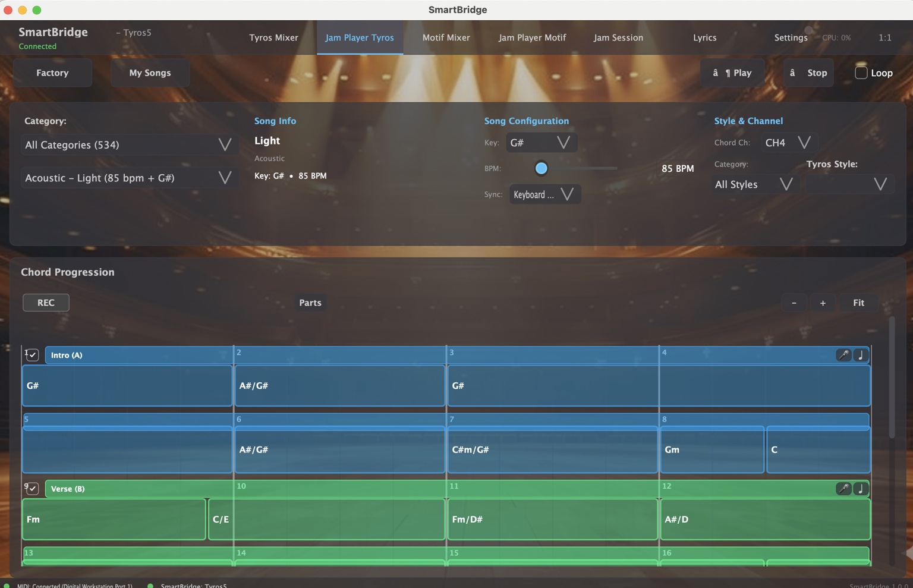The height and width of the screenshot is (588, 913).
Task: Open the Chord Ch CH4 dropdown
Action: click(x=788, y=143)
